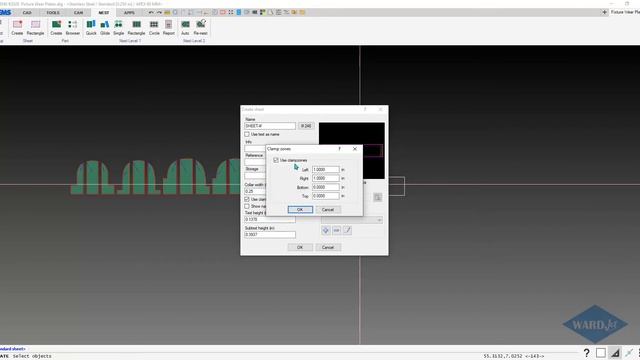Click the Top clamp zone value field

[326, 196]
